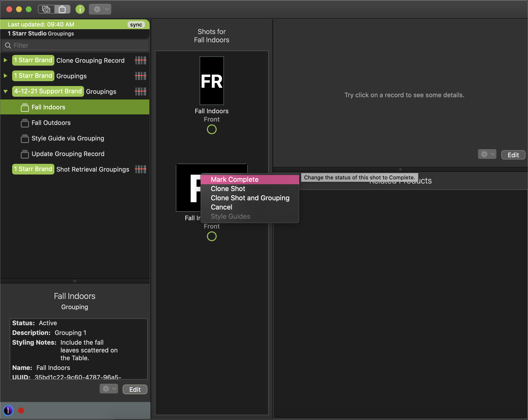Choose Mark Complete from context menu
The width and height of the screenshot is (528, 420).
click(x=234, y=179)
